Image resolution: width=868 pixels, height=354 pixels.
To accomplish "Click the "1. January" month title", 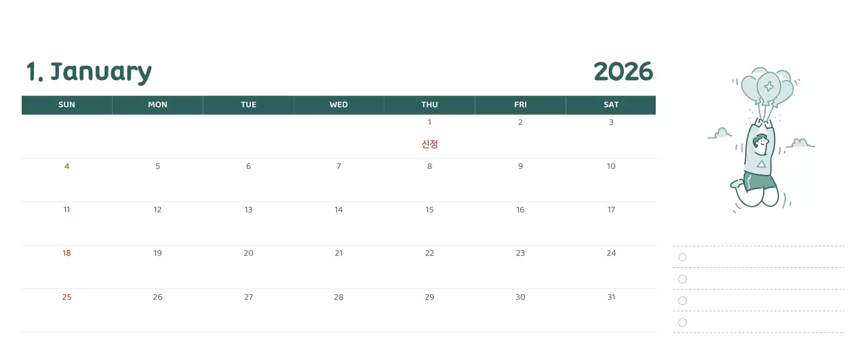I will pyautogui.click(x=89, y=72).
